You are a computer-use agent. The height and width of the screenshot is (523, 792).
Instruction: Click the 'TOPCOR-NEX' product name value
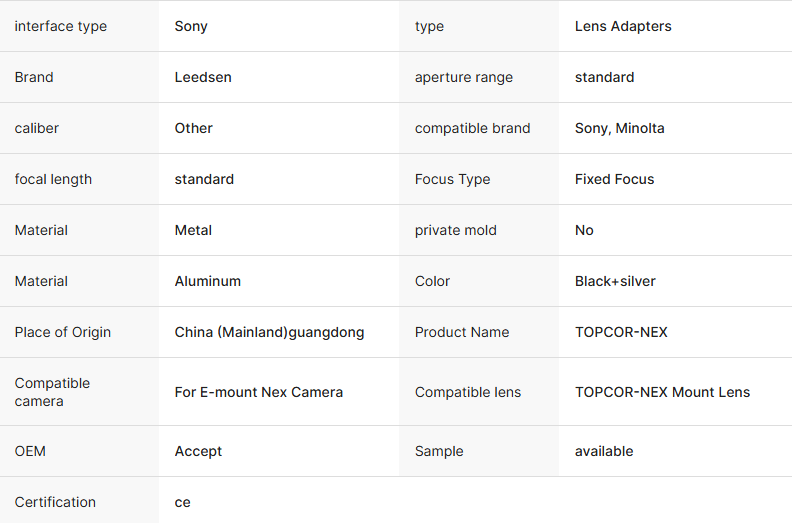pos(621,332)
